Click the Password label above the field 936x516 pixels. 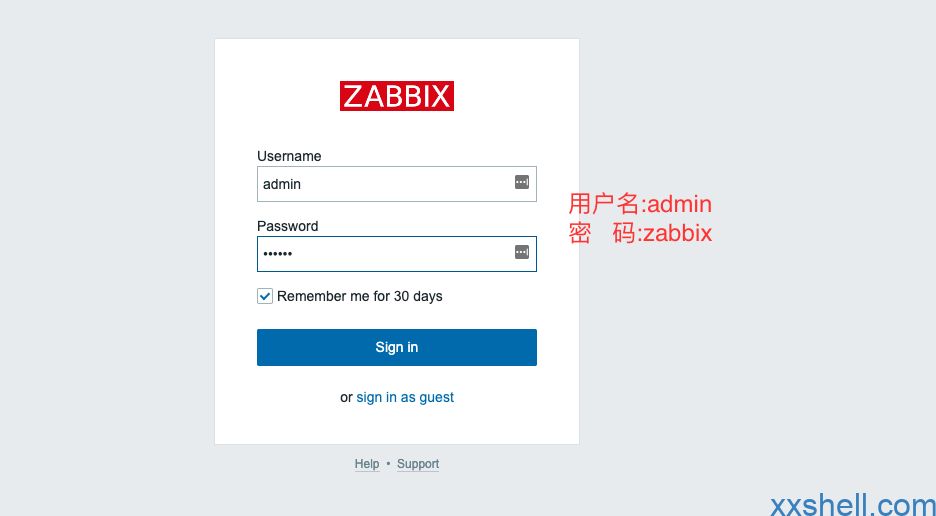(x=288, y=226)
